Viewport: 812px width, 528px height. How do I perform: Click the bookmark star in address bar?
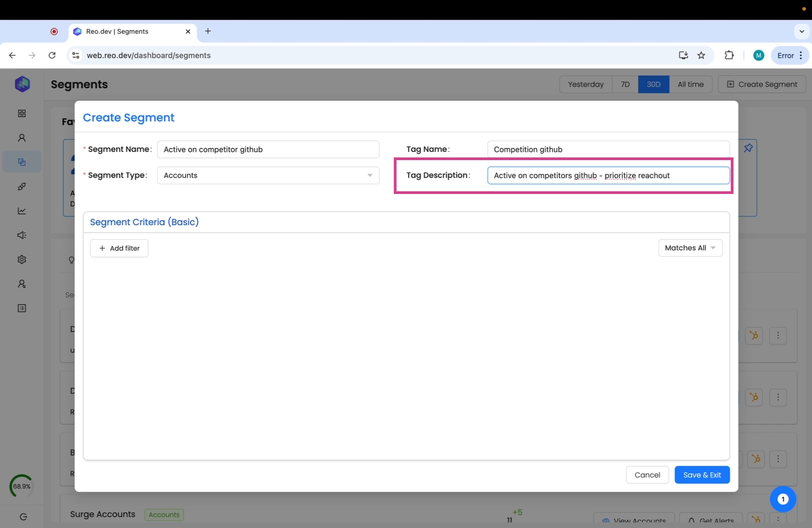pos(701,55)
